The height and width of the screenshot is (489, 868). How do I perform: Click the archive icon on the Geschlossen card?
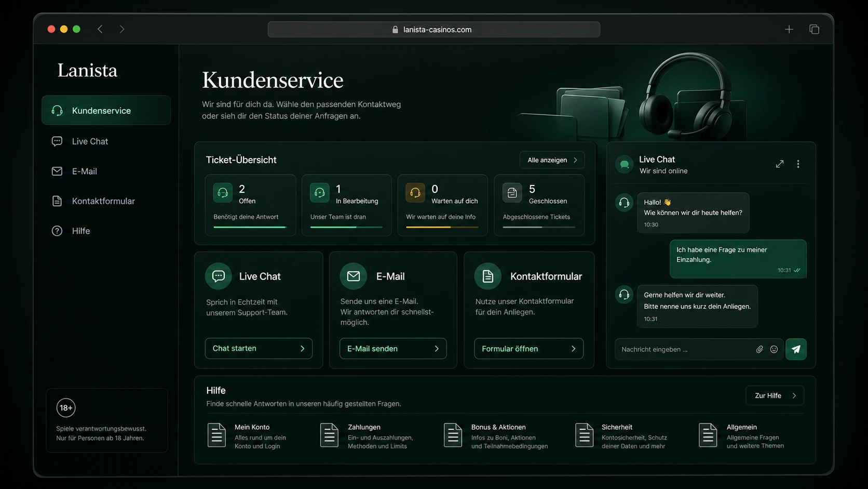tap(512, 193)
